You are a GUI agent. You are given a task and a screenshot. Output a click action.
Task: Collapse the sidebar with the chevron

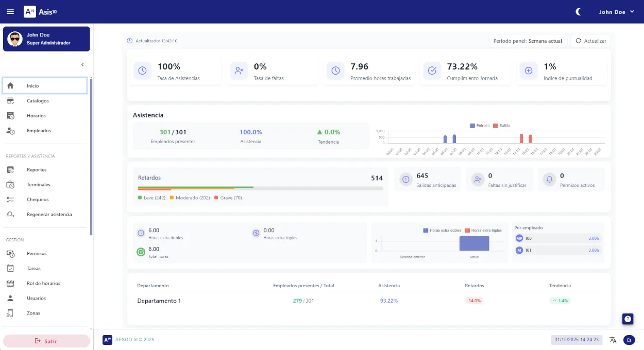(x=82, y=64)
